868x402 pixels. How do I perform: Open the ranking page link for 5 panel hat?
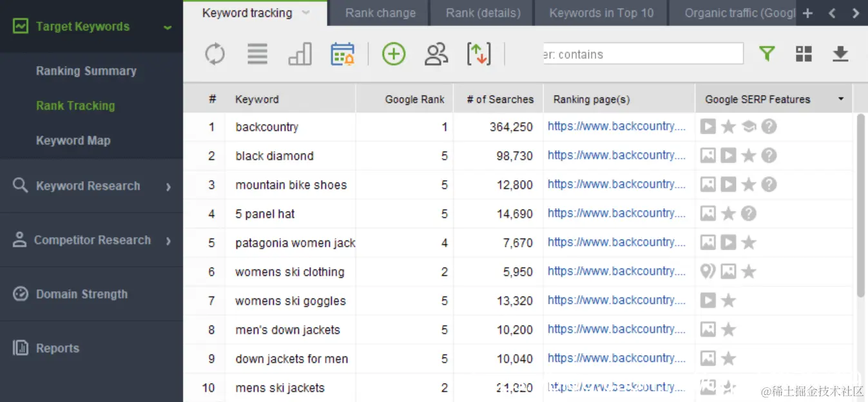pyautogui.click(x=617, y=213)
